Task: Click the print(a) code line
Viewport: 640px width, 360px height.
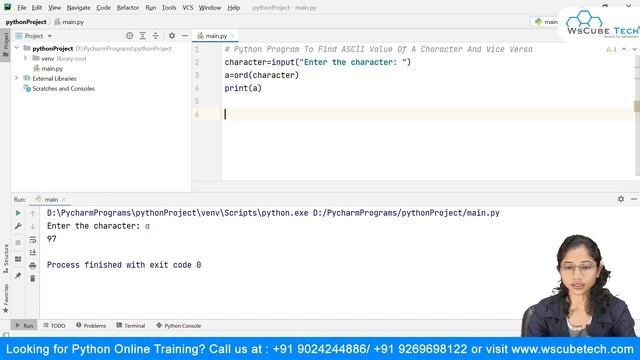Action: [x=243, y=88]
